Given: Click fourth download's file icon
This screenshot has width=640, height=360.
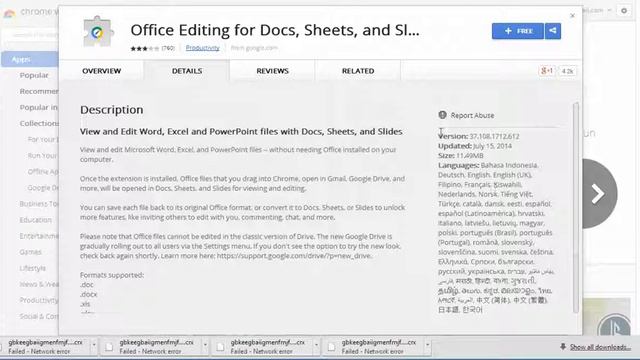Looking at the screenshot, I should coord(331,347).
